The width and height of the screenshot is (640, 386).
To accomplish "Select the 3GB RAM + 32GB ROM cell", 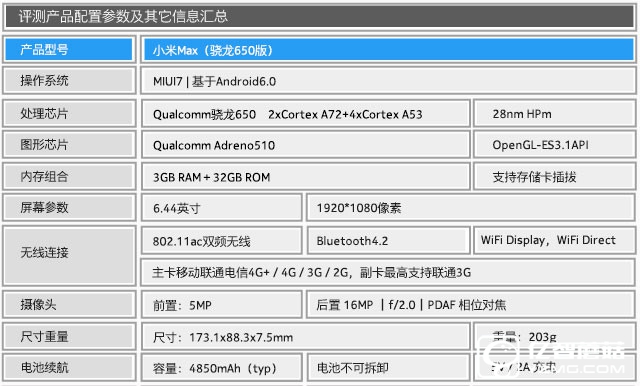I will (x=306, y=177).
